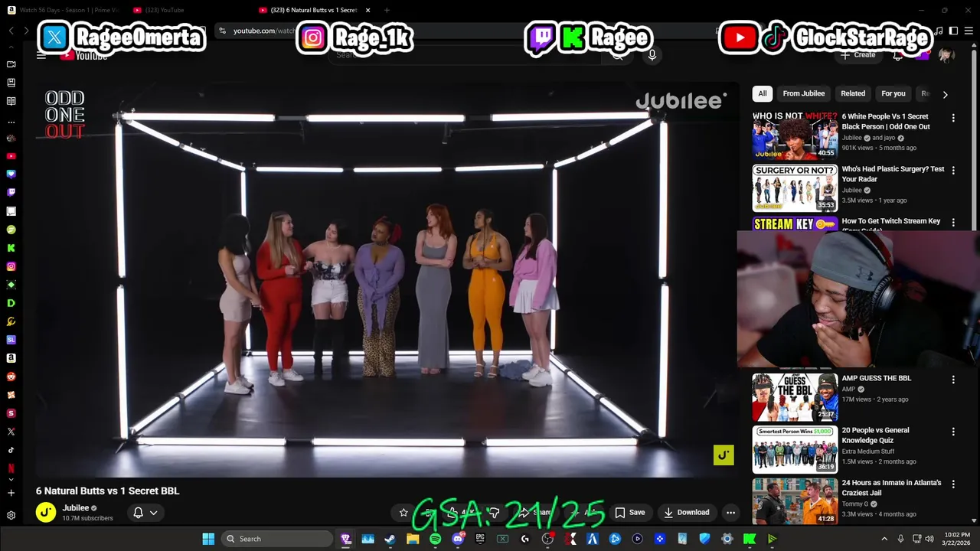
Task: Select the Related filter chip
Action: pos(853,93)
